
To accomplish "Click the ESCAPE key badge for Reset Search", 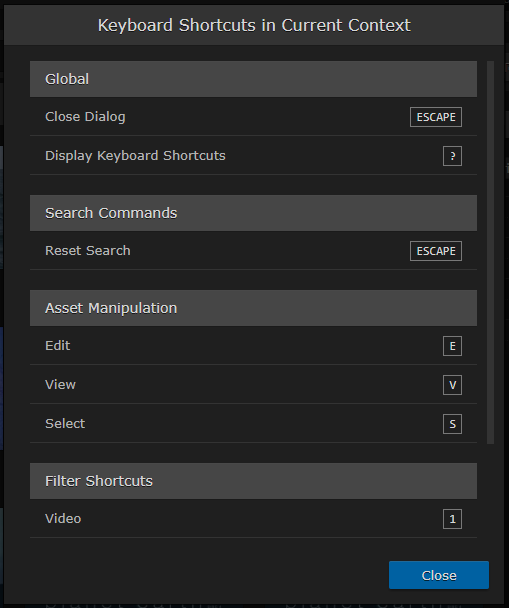I will coord(436,251).
